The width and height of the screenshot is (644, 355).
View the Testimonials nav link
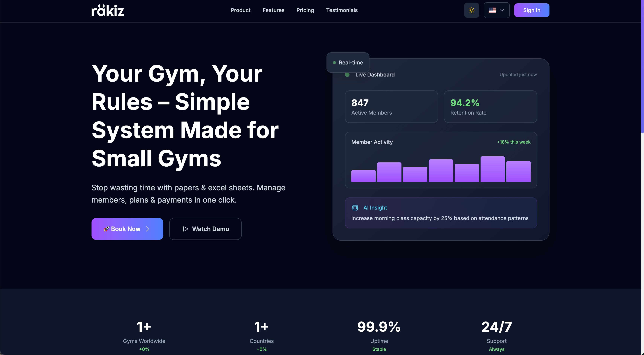coord(342,10)
